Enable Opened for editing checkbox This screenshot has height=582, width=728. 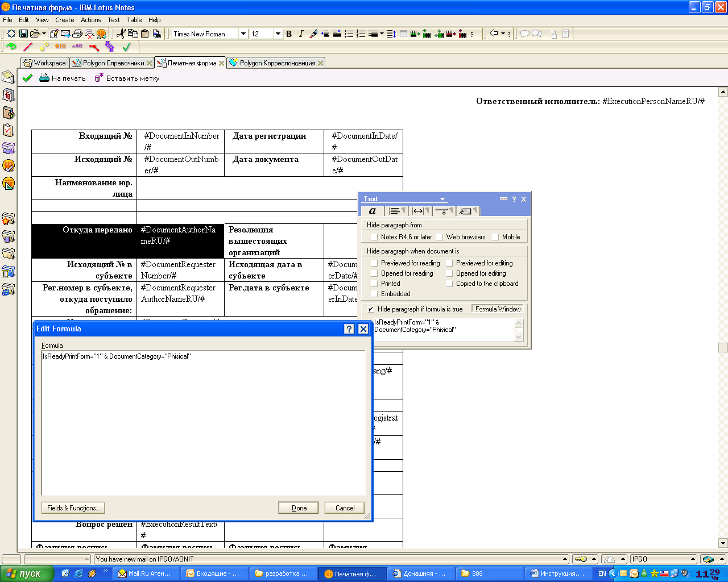click(449, 273)
